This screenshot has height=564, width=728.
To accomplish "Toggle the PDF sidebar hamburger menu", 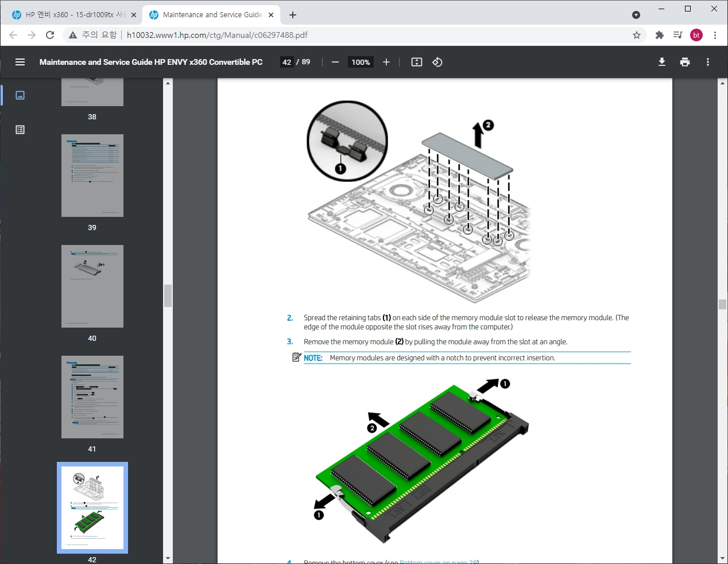I will coord(20,62).
